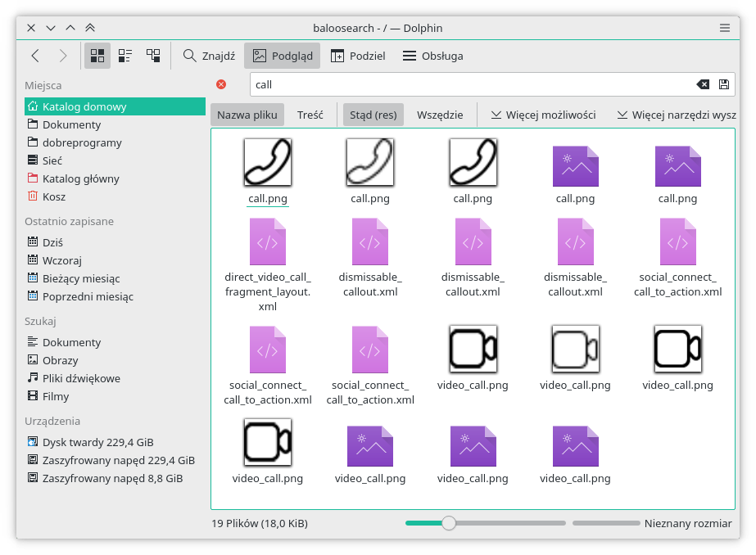The width and height of the screenshot is (756, 555).
Task: Open the hamburger menu in title bar
Action: [x=725, y=28]
